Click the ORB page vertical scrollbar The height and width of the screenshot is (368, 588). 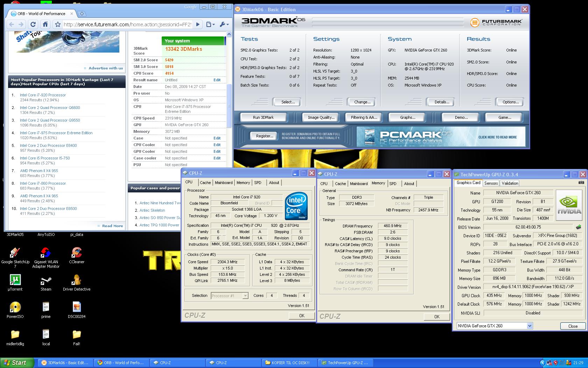point(229,105)
